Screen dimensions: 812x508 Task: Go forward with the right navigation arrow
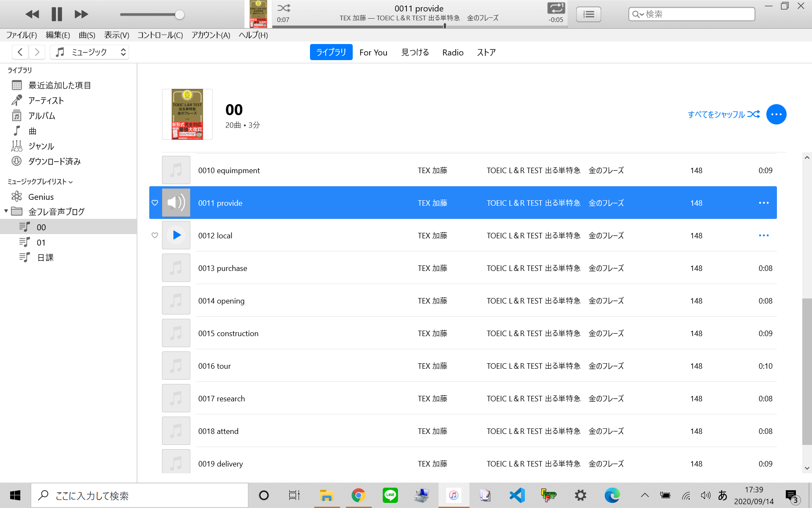37,52
